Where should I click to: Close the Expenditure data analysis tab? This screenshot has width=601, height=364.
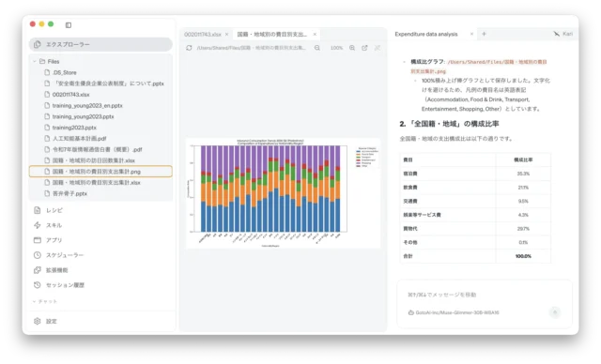[x=471, y=34]
